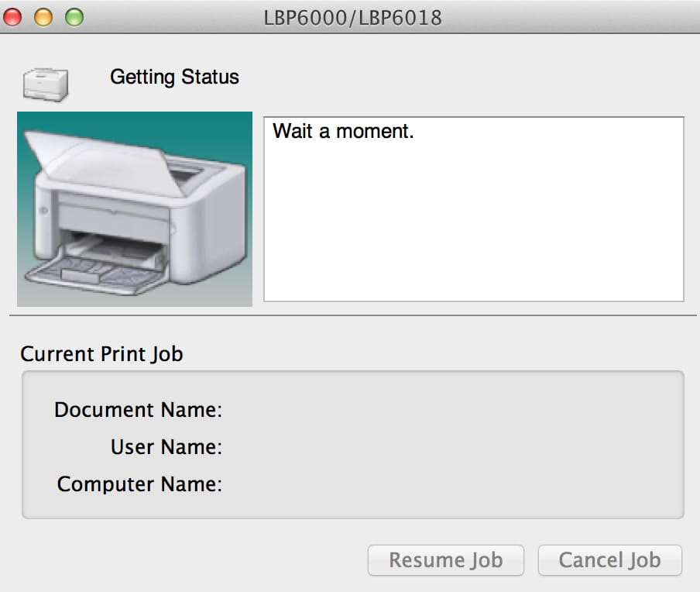Minimize the printer status window
700x592 pixels.
43,17
